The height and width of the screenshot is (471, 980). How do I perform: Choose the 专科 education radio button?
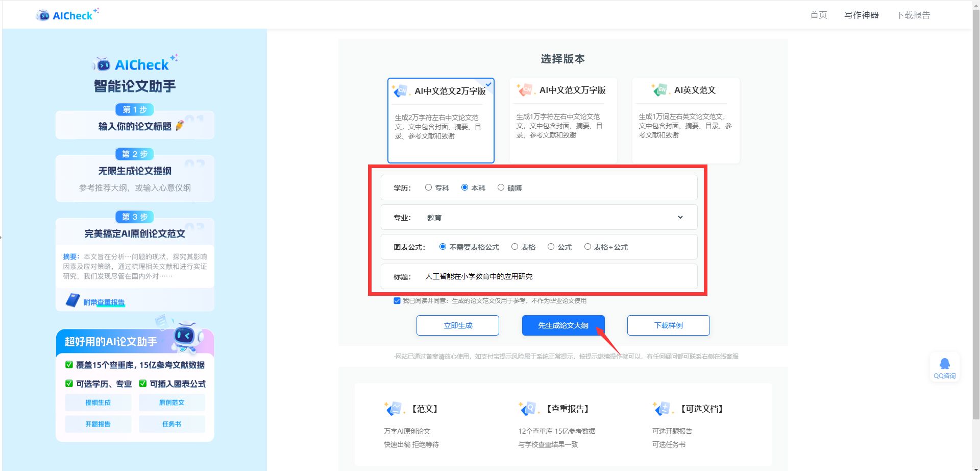pyautogui.click(x=428, y=187)
